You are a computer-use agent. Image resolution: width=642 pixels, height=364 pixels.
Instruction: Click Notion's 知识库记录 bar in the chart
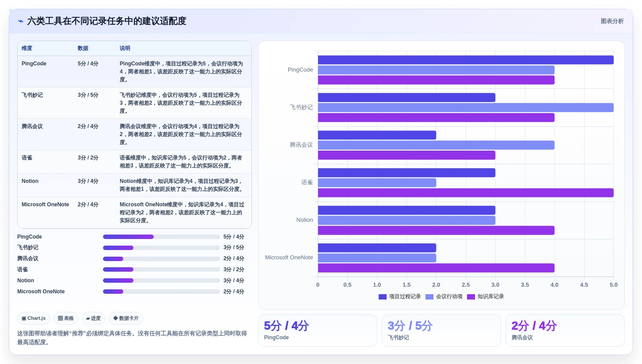pyautogui.click(x=436, y=230)
